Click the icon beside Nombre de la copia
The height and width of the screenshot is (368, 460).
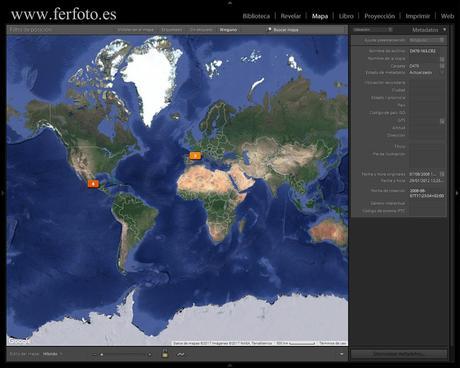[x=442, y=59]
